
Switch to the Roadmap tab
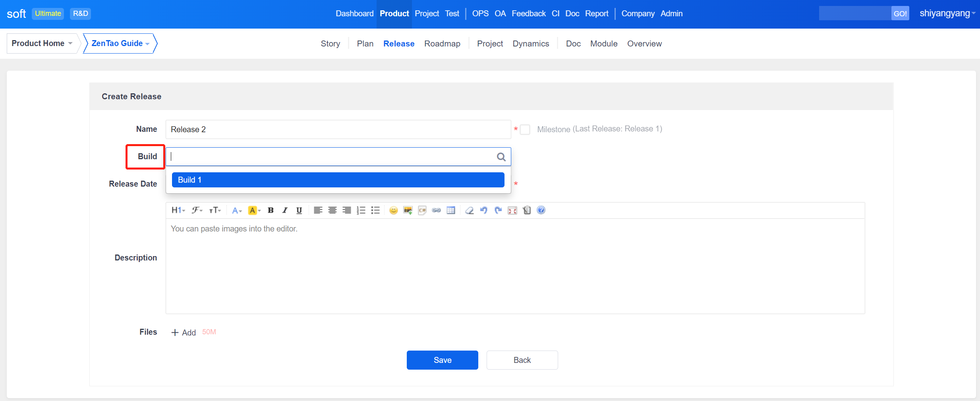[x=442, y=44]
